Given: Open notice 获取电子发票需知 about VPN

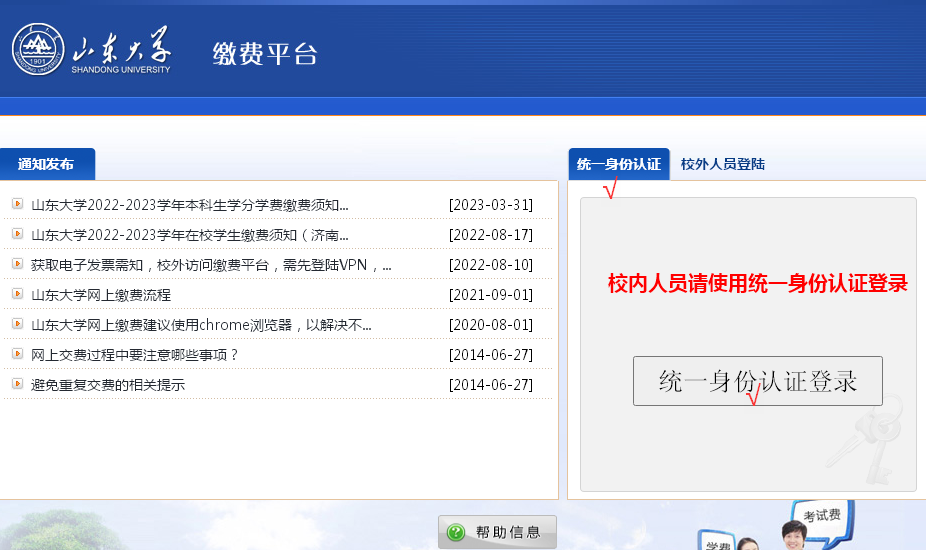Looking at the screenshot, I should point(211,265).
